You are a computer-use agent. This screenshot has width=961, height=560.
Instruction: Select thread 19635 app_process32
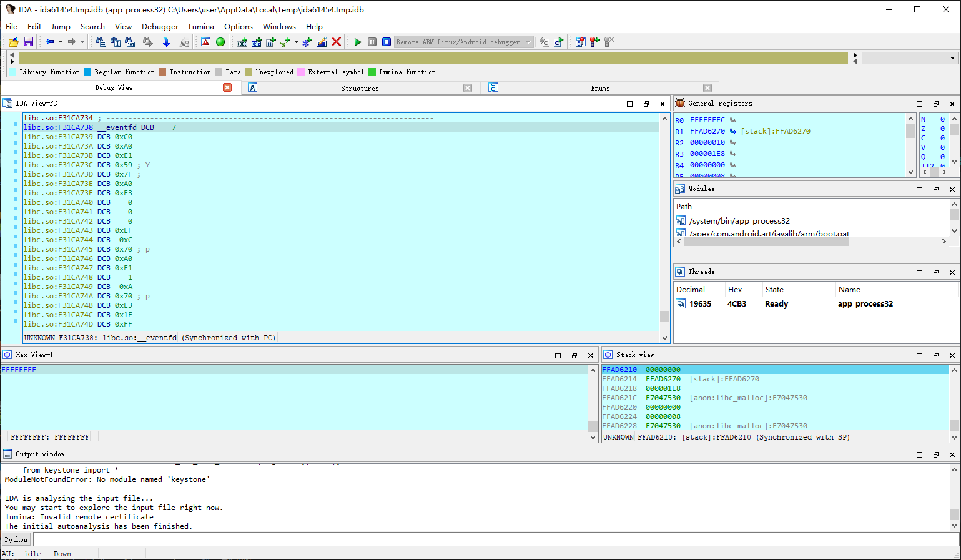pyautogui.click(x=785, y=304)
